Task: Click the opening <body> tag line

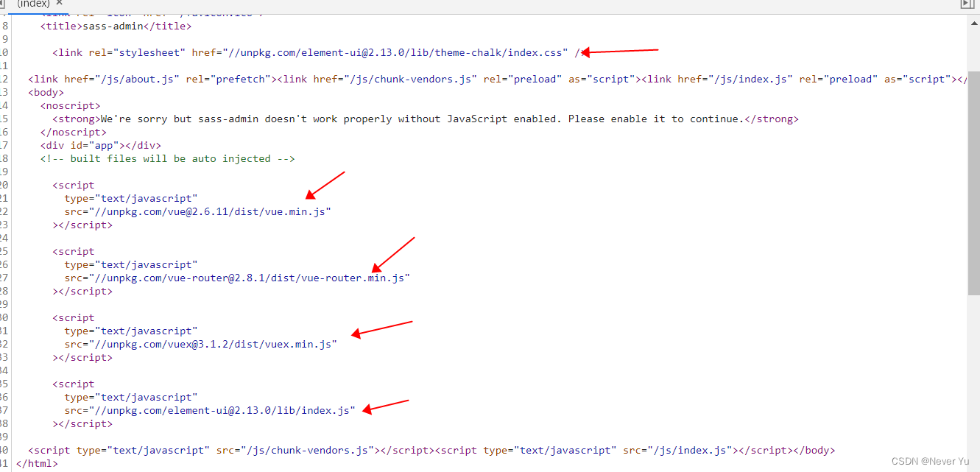Action: tap(46, 93)
